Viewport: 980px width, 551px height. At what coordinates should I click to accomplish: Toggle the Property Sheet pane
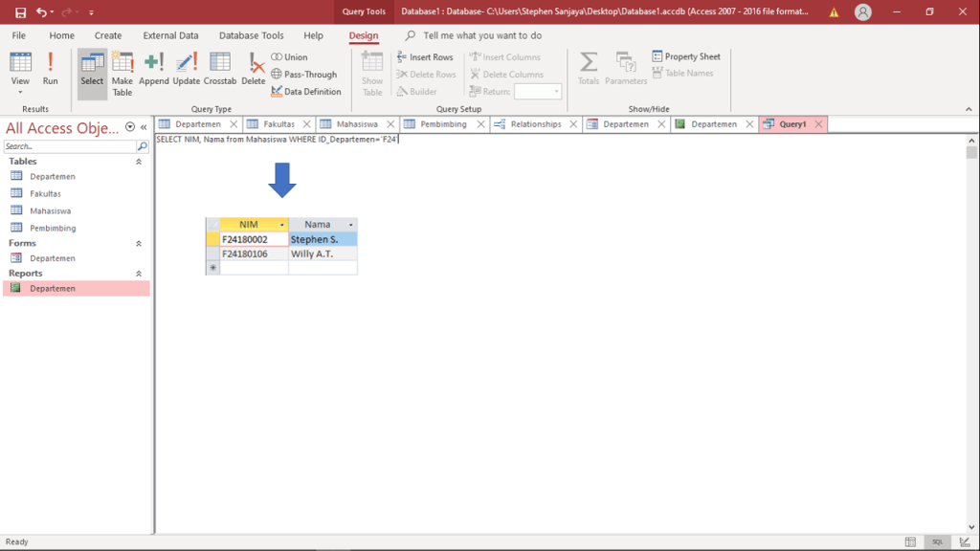[x=686, y=56]
